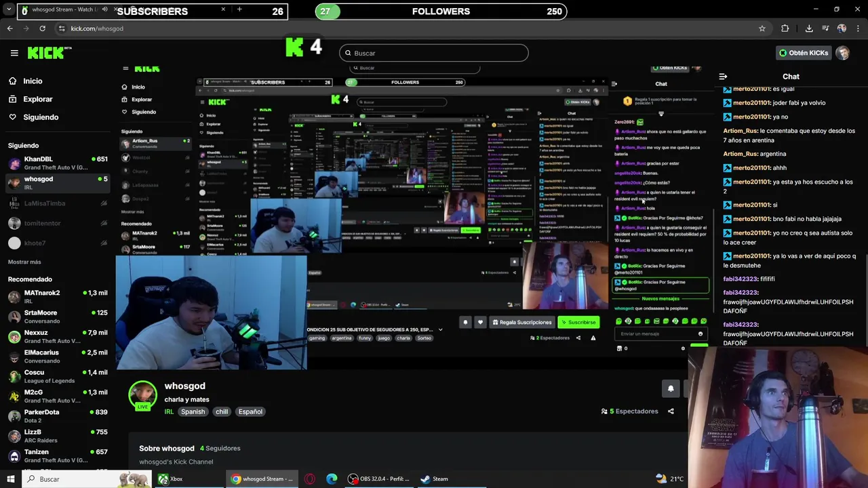Viewport: 868px width, 488px height.
Task: Go back with the browser back arrow
Action: [x=9, y=28]
